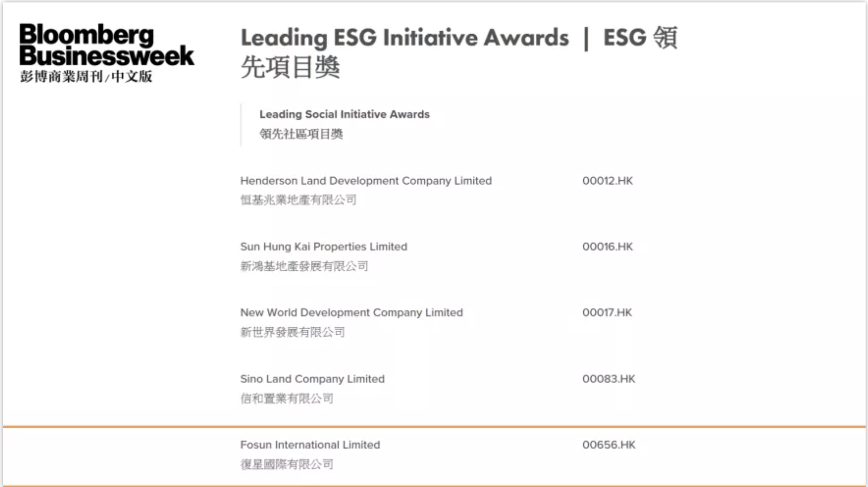Click stock code 00012.HK
Screen dimensions: 868x487
pos(608,181)
